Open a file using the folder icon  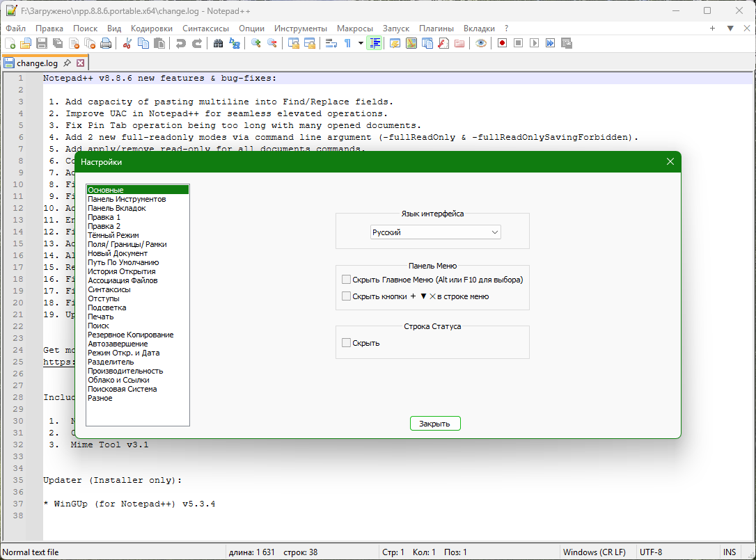(x=26, y=43)
